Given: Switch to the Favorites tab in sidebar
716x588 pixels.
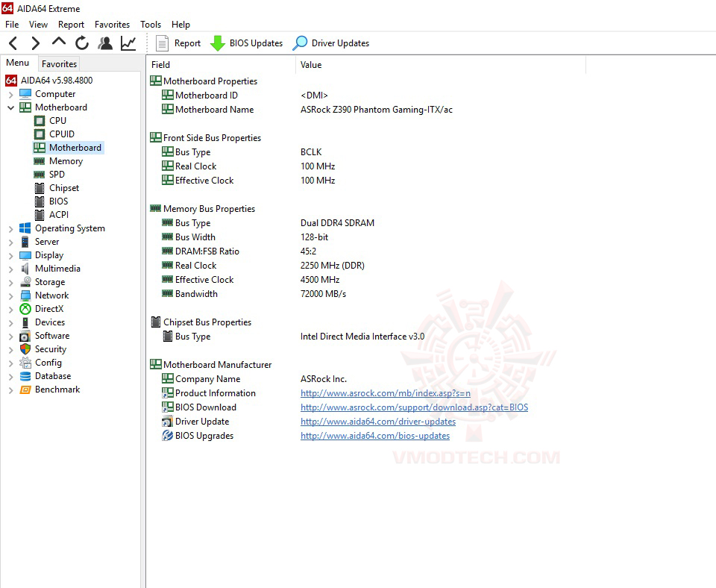Looking at the screenshot, I should [x=60, y=64].
